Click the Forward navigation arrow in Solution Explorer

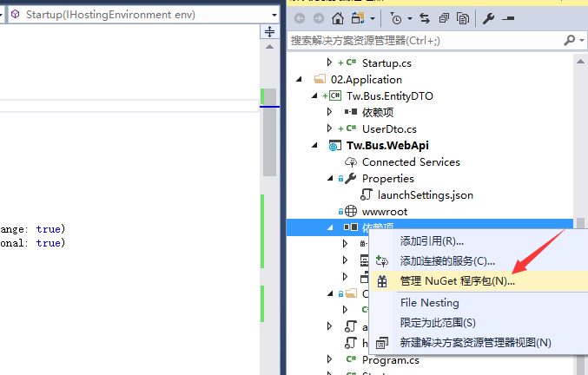pos(319,18)
